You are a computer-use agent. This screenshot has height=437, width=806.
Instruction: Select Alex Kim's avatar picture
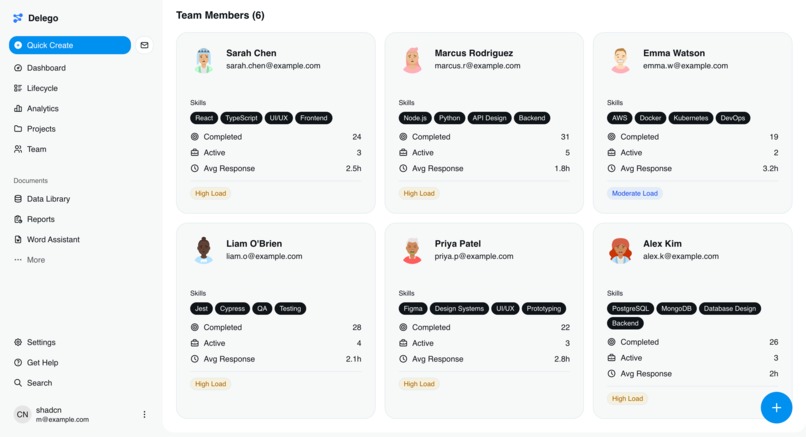tap(620, 250)
